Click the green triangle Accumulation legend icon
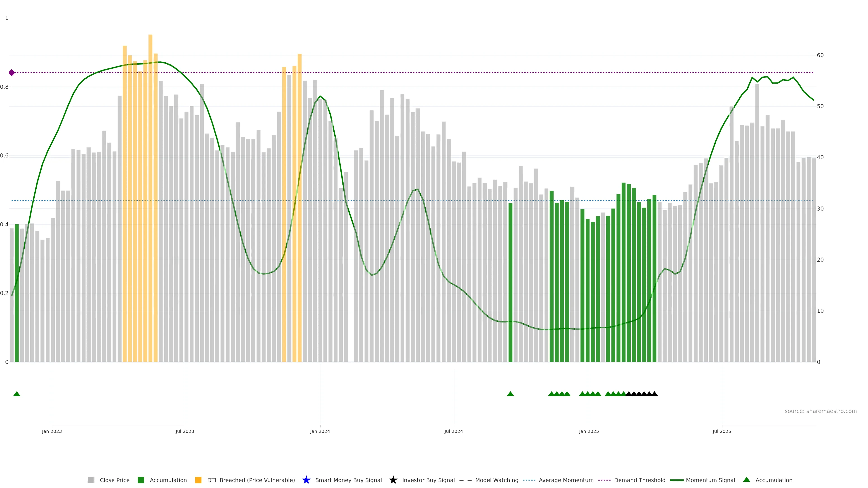Image resolution: width=868 pixels, height=488 pixels. point(746,480)
